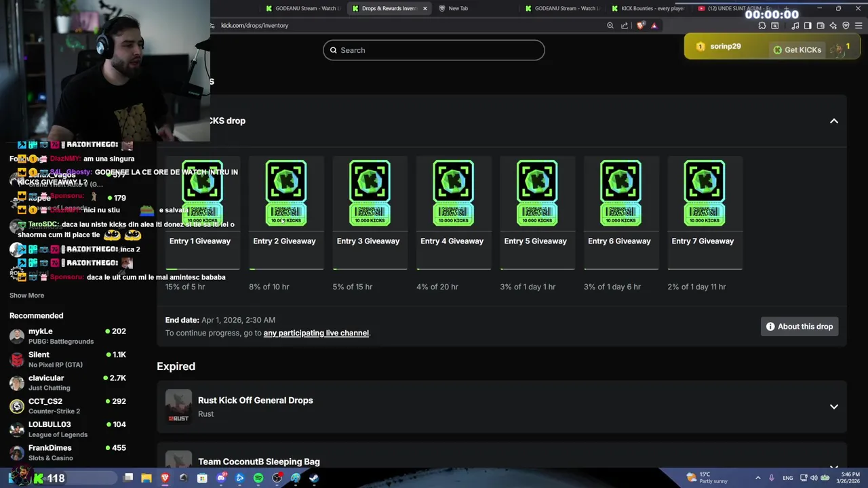The image size is (868, 488).
Task: Select the Entry 6 Giveaway drop icon
Action: pyautogui.click(x=620, y=193)
